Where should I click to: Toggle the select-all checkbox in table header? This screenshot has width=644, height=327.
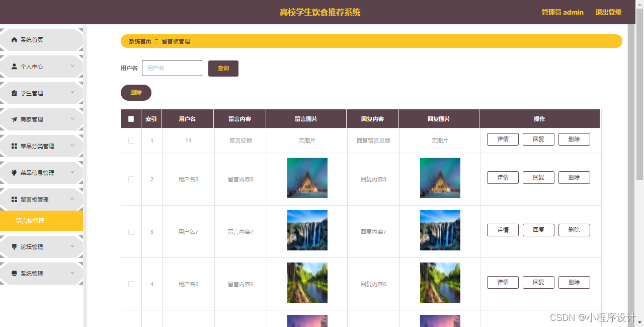[131, 119]
